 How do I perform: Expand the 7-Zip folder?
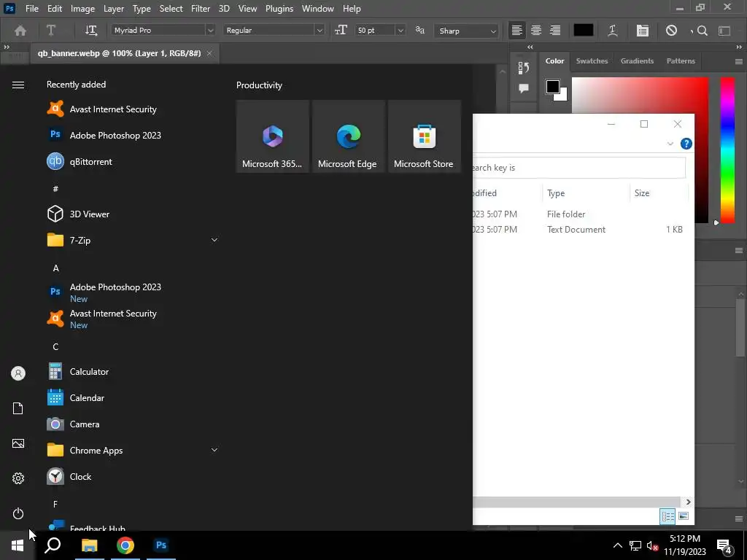[214, 240]
